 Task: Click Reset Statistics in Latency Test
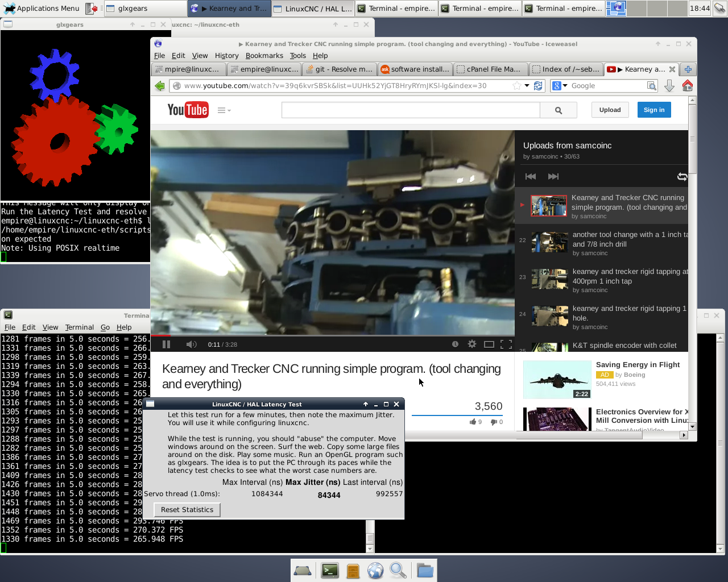tap(187, 510)
